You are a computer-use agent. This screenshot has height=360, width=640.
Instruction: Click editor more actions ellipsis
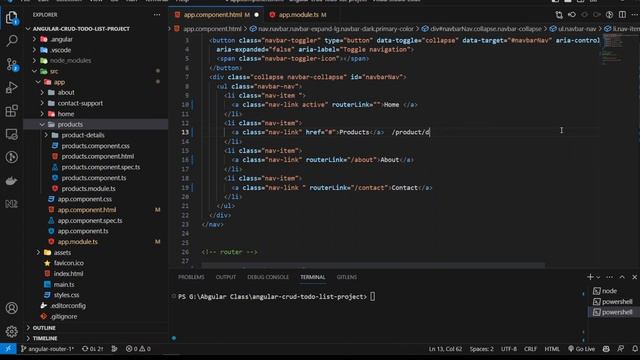tap(635, 15)
